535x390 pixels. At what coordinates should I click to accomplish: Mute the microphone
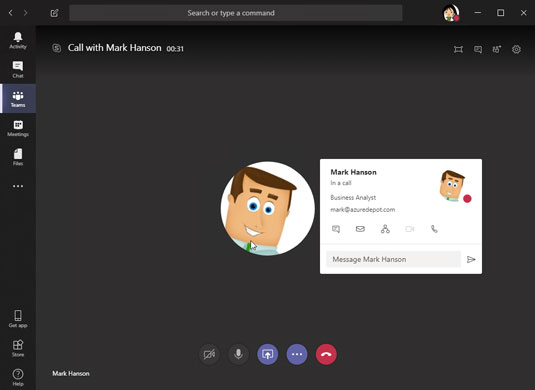238,354
